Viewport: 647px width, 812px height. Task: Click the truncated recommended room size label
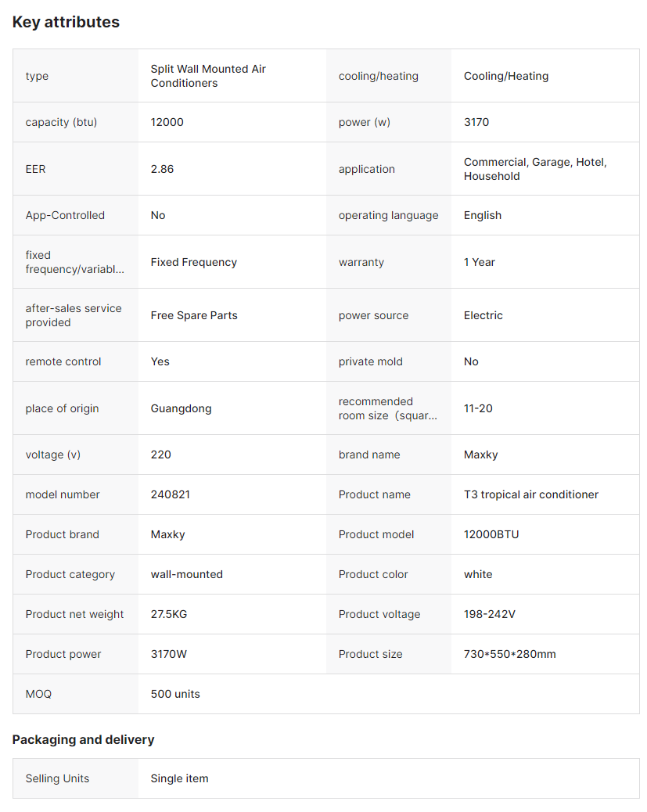[387, 408]
